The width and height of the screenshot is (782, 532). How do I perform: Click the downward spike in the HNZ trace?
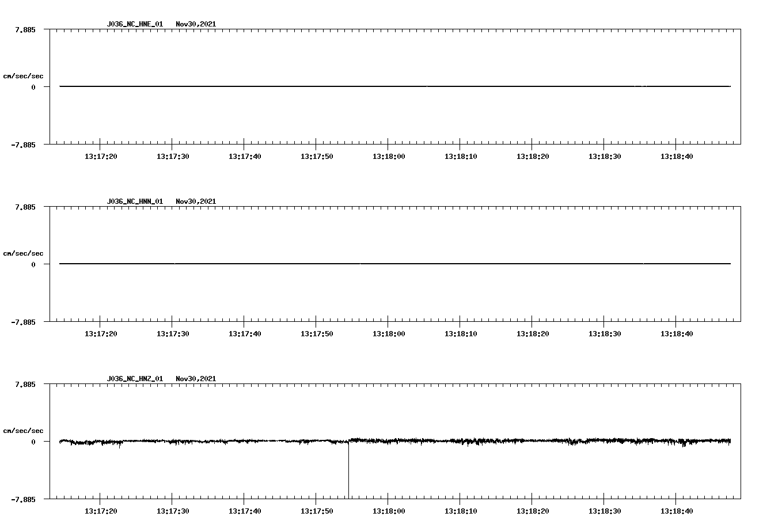[348, 470]
